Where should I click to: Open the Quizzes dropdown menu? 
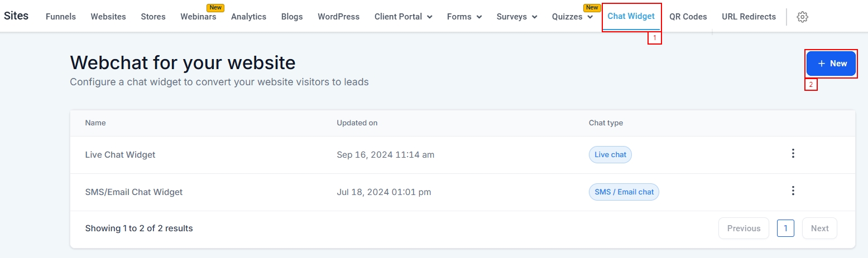click(572, 17)
